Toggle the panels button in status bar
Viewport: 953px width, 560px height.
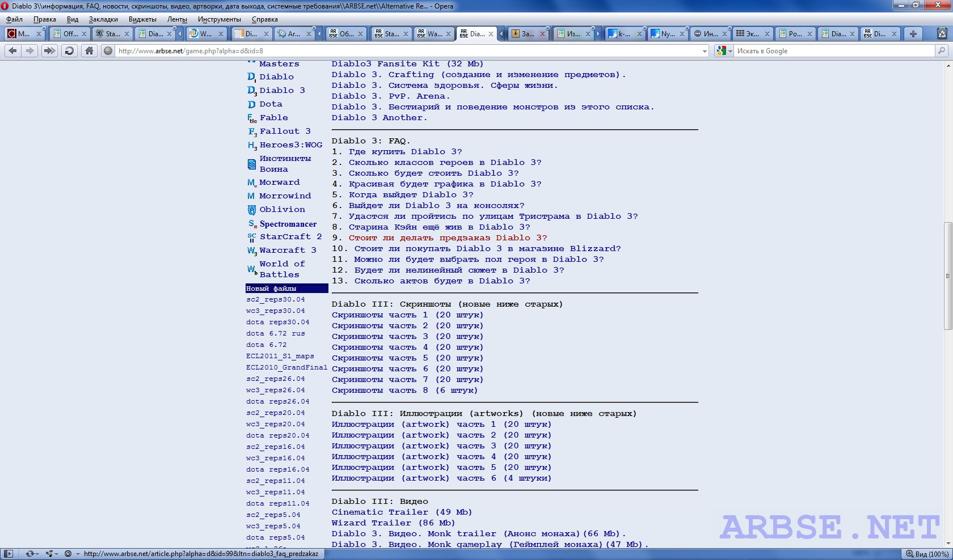(9, 554)
